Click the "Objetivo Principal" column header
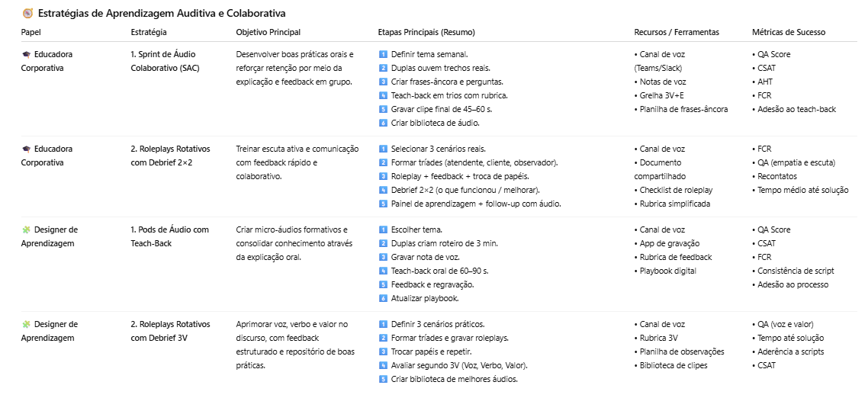This screenshot has height=398, width=868. point(268,33)
